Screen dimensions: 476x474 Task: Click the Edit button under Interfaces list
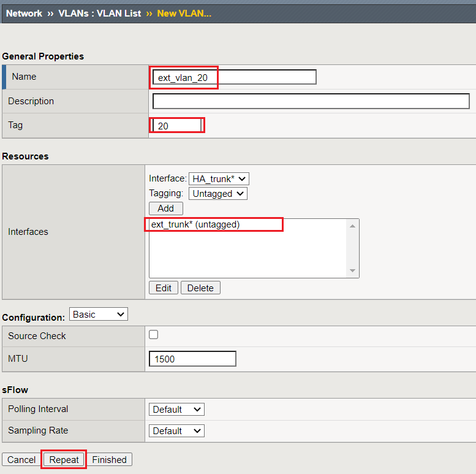[164, 288]
